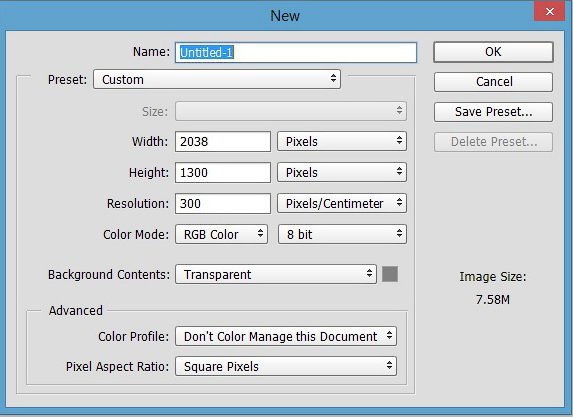573x417 pixels.
Task: Open the Height units dropdown
Action: click(342, 173)
